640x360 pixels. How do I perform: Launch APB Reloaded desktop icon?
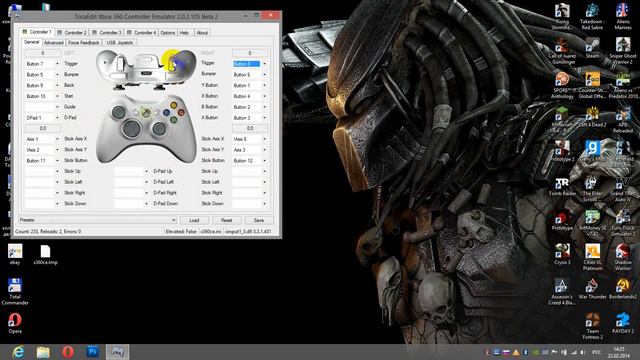click(x=623, y=119)
